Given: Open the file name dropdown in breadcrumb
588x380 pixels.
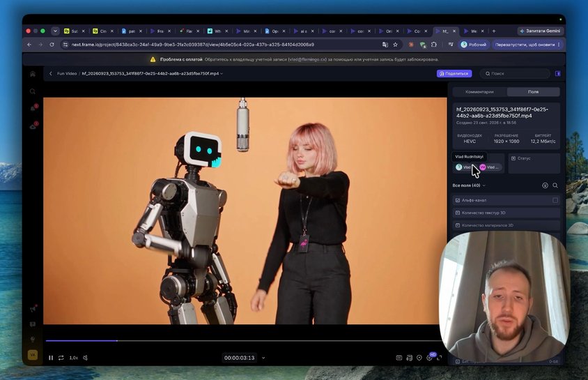Looking at the screenshot, I should click(x=222, y=73).
